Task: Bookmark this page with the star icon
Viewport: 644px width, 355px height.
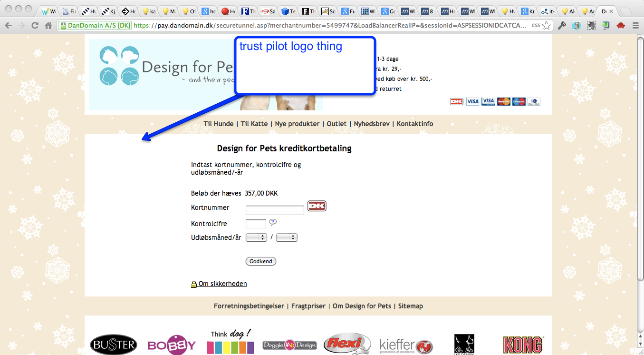Action: pos(547,26)
